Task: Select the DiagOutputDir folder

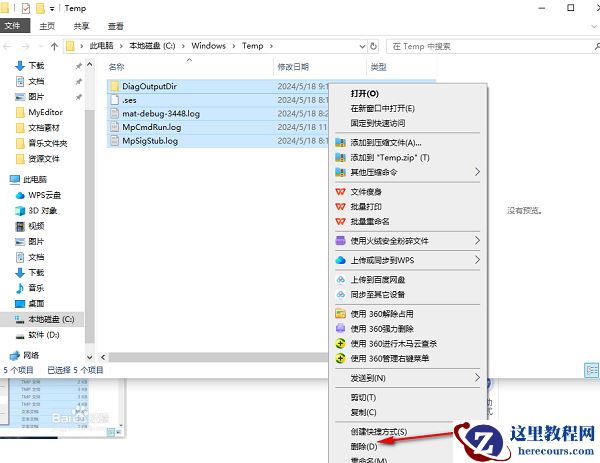Action: [x=149, y=86]
